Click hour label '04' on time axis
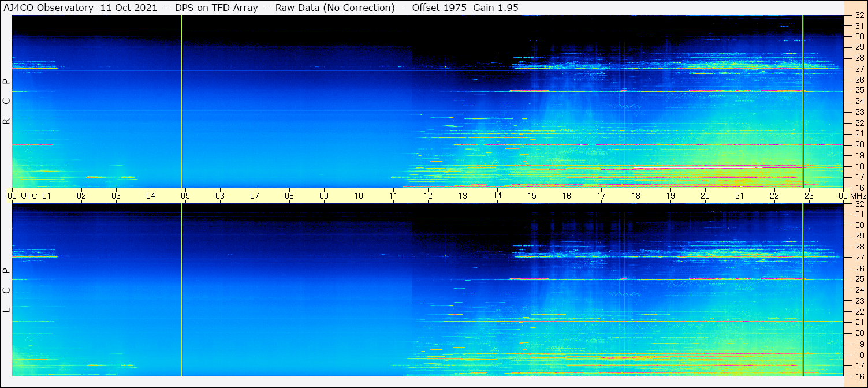 (151, 196)
